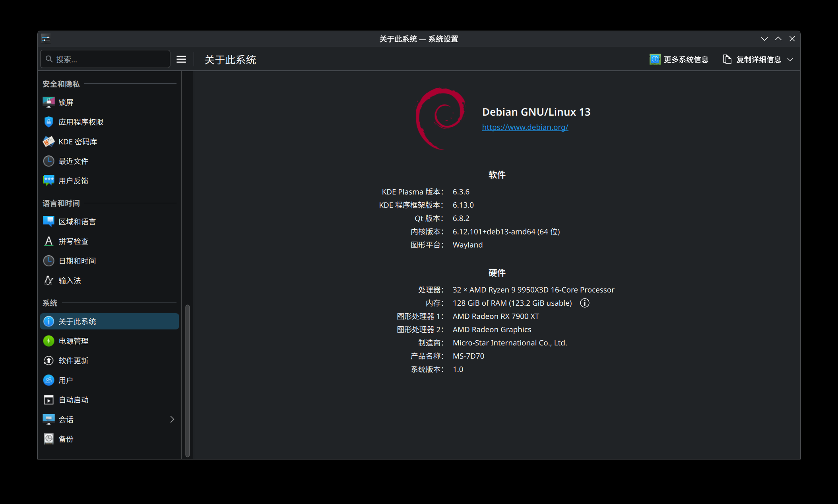Minimize the system settings window
Screen dimensions: 838x504
(764, 39)
